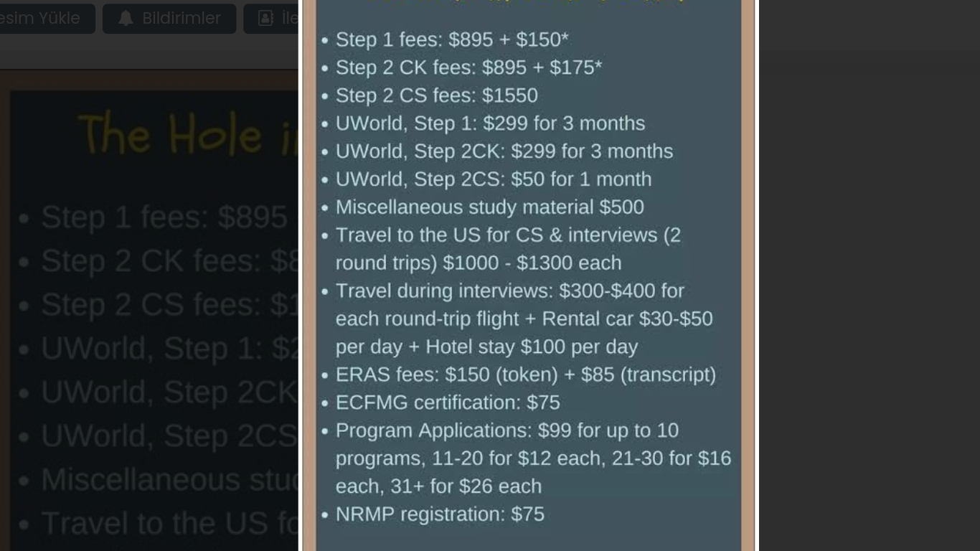Click the 'Step 2 CK fees' line in the enlarged image

[x=468, y=68]
